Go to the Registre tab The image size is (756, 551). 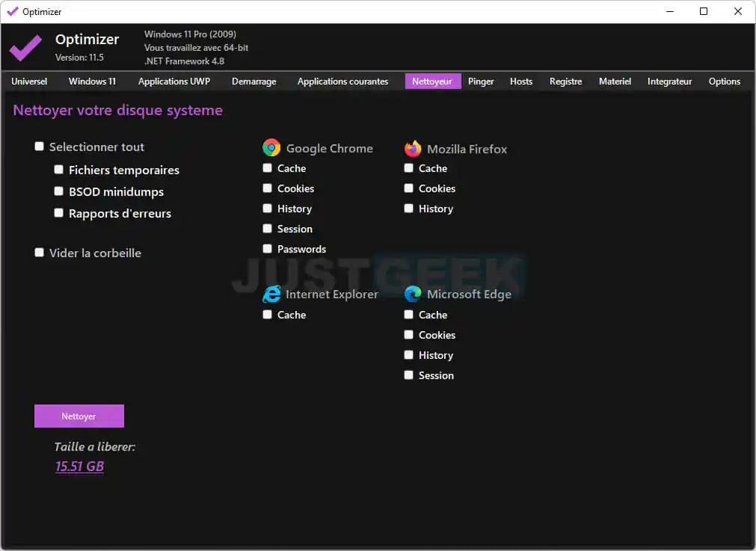[565, 81]
